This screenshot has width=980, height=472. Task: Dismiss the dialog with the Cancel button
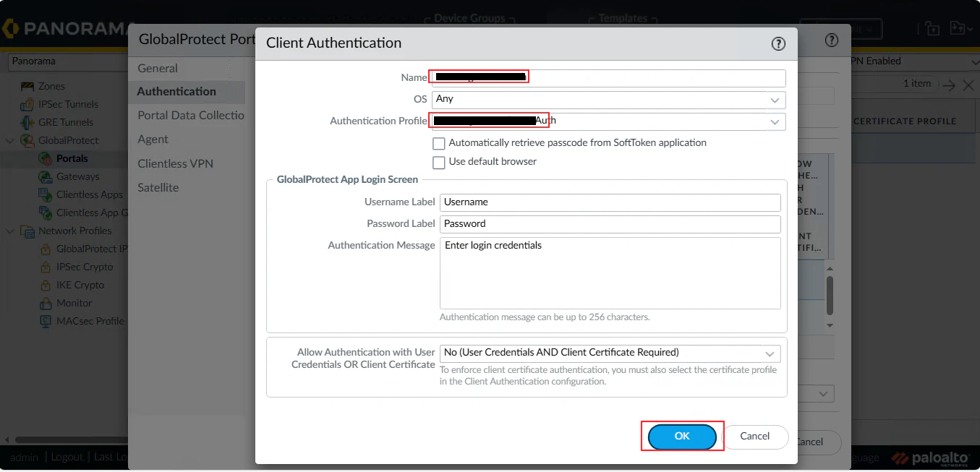[x=754, y=437]
